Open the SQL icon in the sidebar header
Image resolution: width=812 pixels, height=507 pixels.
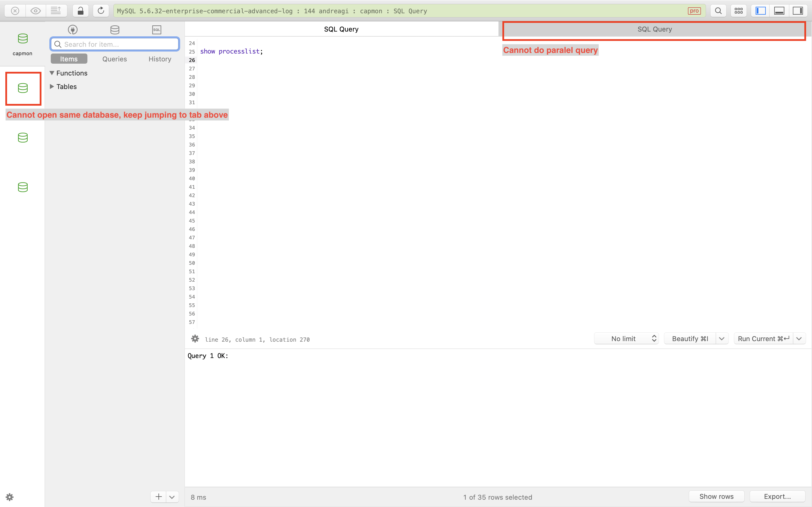[156, 30]
